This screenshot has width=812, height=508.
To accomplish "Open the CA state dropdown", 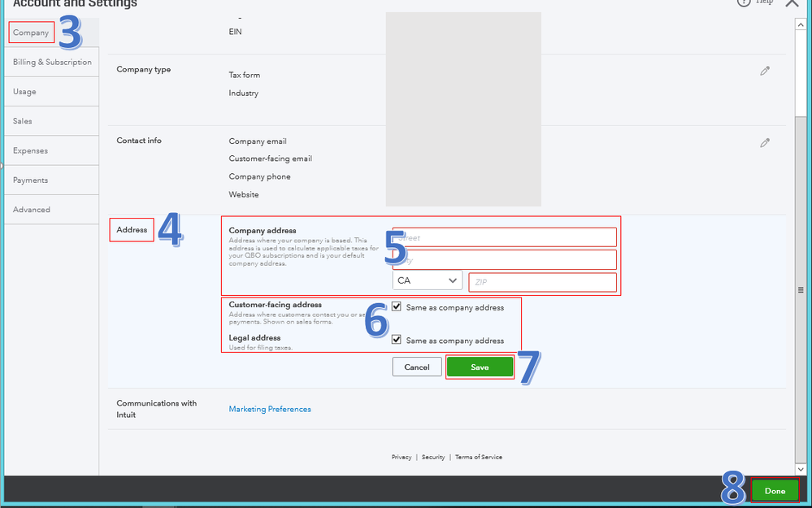I will pos(428,280).
